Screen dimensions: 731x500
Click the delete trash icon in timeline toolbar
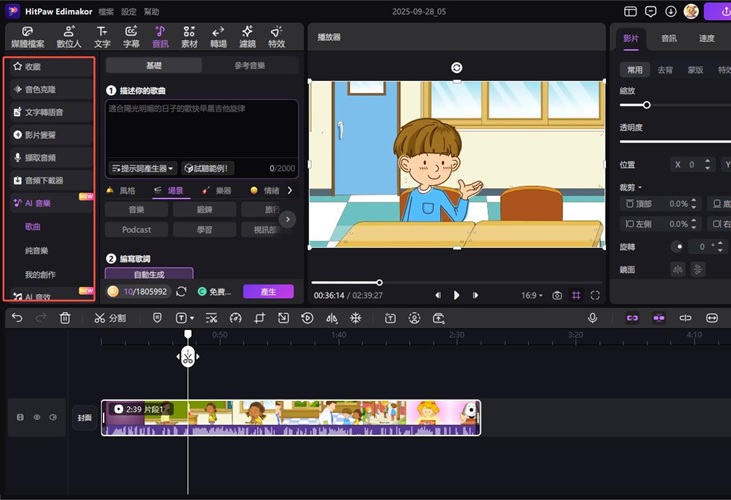(65, 318)
